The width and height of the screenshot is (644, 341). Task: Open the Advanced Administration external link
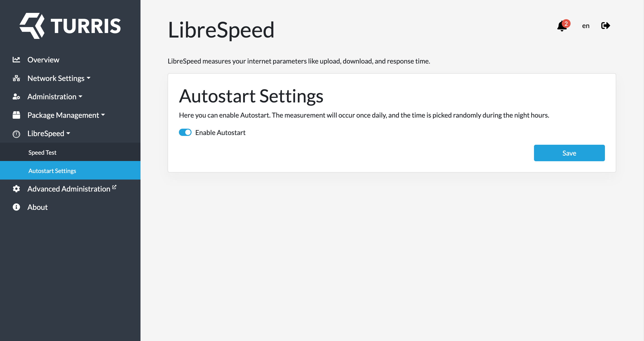[72, 189]
